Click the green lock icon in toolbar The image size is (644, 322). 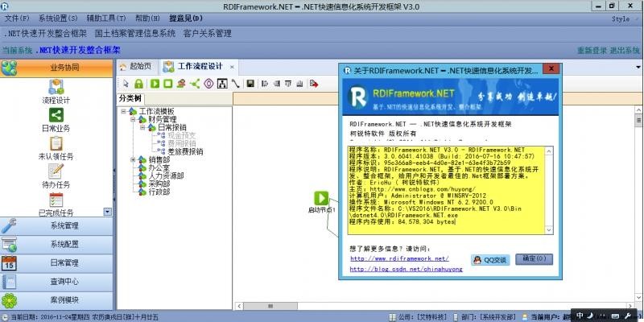pos(138,84)
